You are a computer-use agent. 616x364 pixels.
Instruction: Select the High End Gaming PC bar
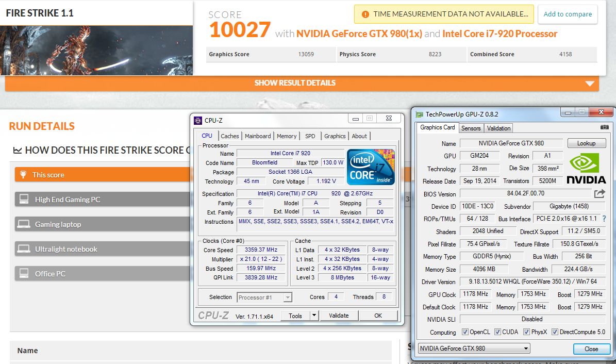tap(103, 199)
